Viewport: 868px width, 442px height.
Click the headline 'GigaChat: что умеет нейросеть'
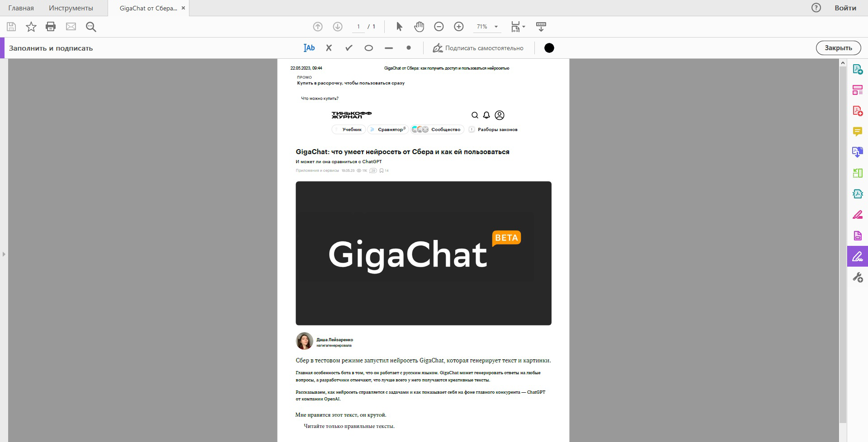pos(402,152)
